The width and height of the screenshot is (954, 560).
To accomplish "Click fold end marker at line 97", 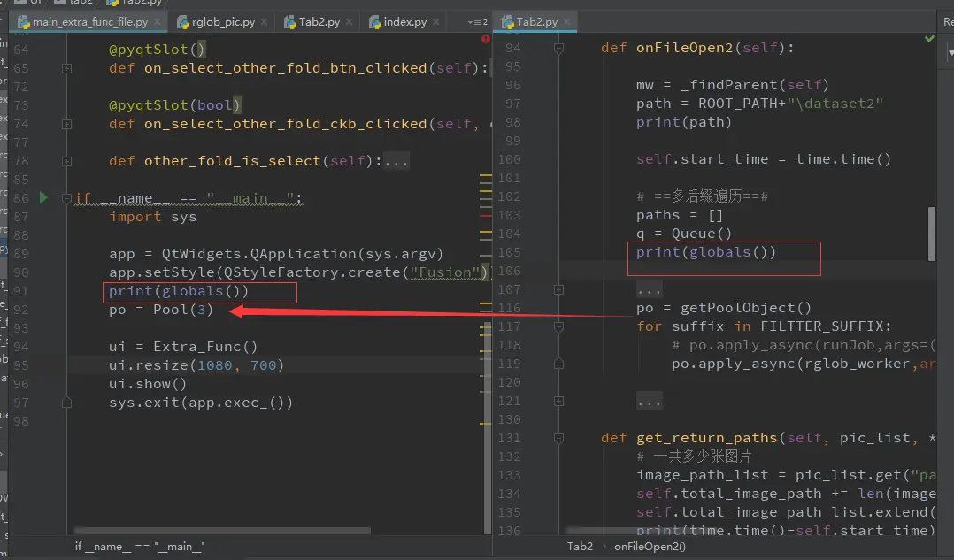I will pyautogui.click(x=67, y=403).
